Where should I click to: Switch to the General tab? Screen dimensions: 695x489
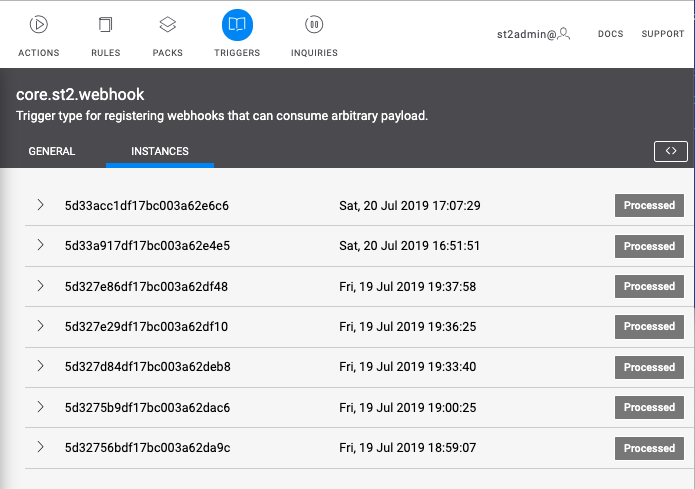tap(52, 152)
